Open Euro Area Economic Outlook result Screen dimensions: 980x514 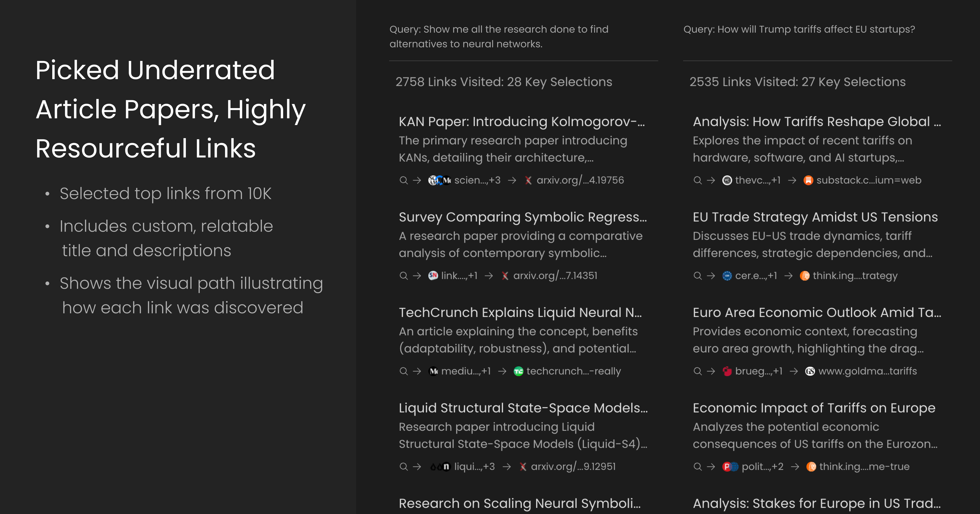pos(817,312)
